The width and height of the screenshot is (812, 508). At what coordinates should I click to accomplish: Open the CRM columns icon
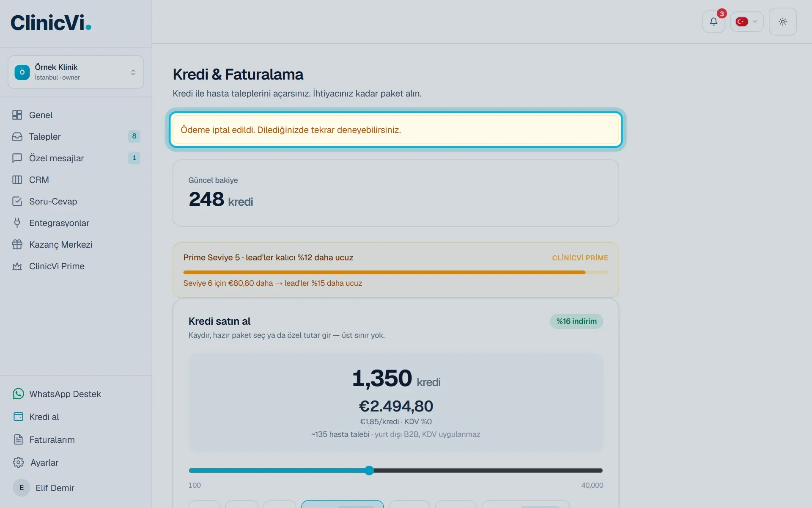click(17, 180)
